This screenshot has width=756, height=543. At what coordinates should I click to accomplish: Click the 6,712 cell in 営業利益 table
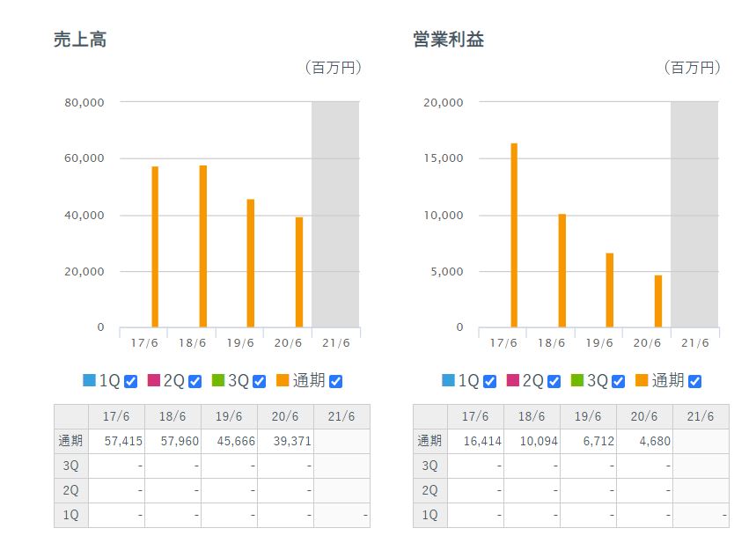(589, 441)
